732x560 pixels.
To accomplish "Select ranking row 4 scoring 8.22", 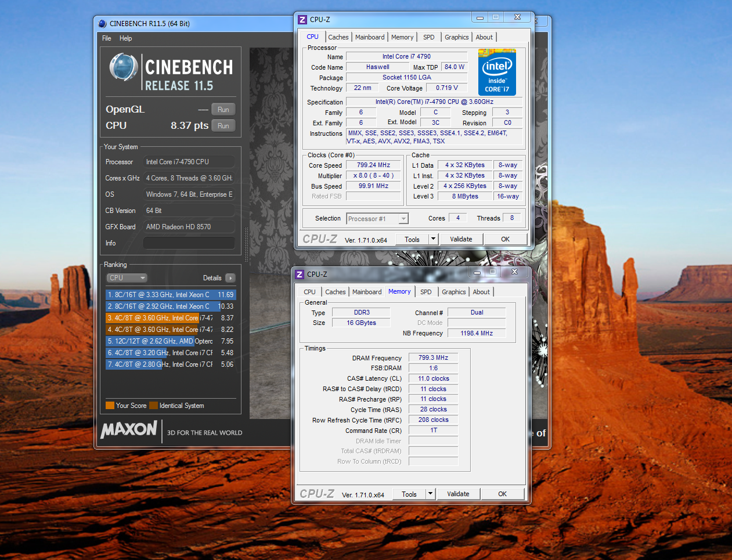I will pyautogui.click(x=171, y=330).
